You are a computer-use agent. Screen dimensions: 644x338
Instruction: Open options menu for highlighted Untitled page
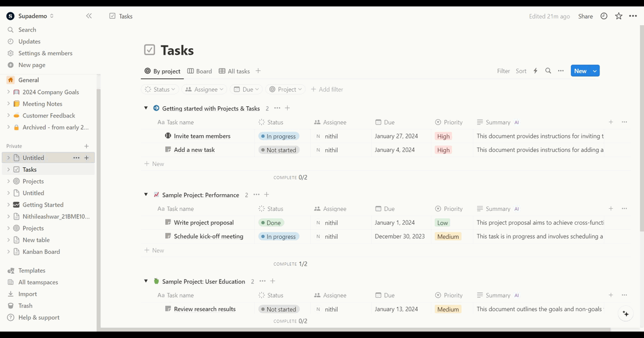(x=76, y=158)
